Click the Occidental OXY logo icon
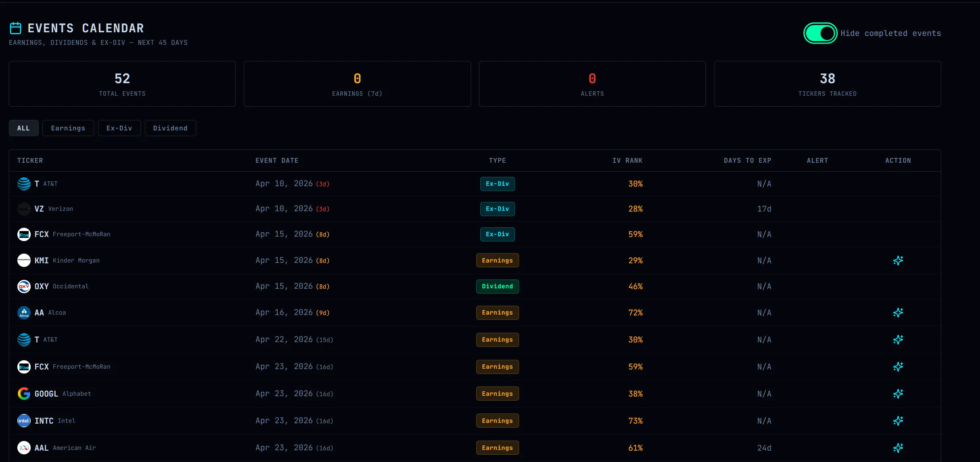This screenshot has width=980, height=462. point(24,286)
